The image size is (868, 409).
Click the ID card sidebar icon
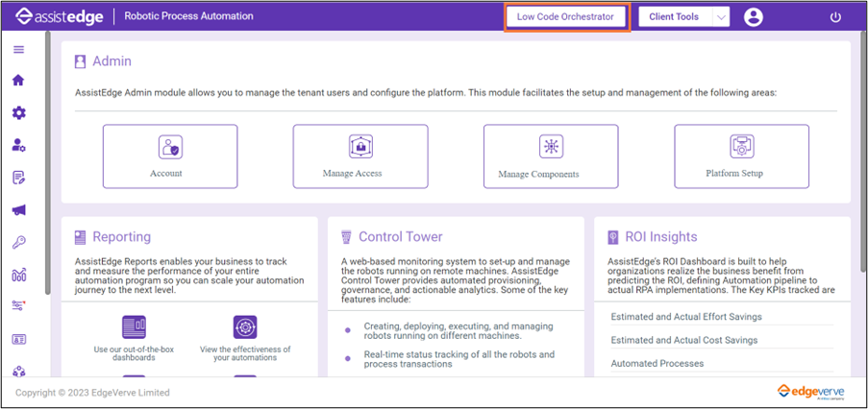point(18,339)
